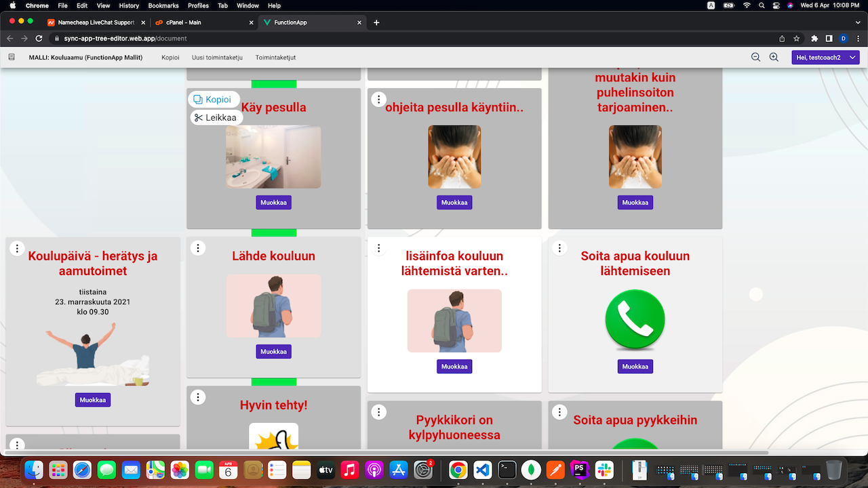This screenshot has width=868, height=488.
Task: Click Muokkaa button on Käy pesulla card
Action: point(273,203)
